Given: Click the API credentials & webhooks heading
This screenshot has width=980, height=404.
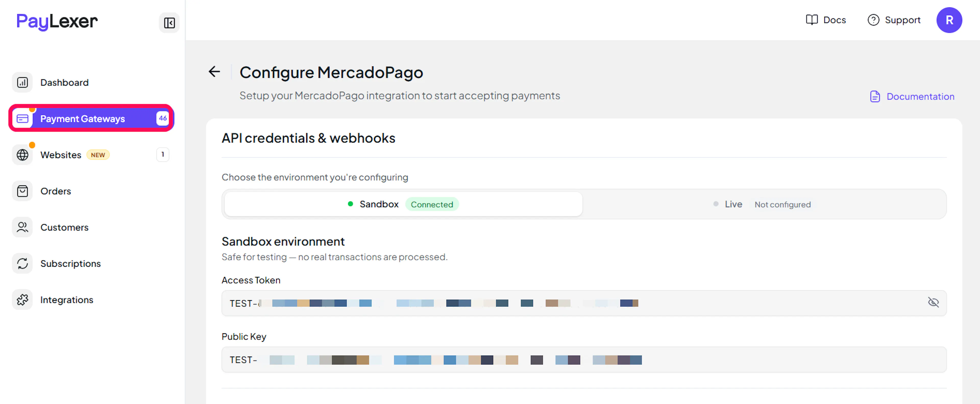Looking at the screenshot, I should (309, 138).
